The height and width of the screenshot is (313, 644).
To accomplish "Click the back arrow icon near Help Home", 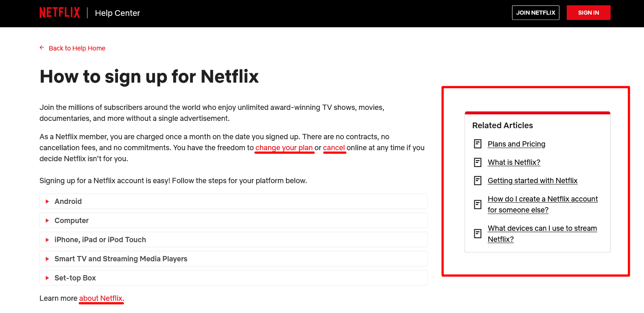I will 42,48.
